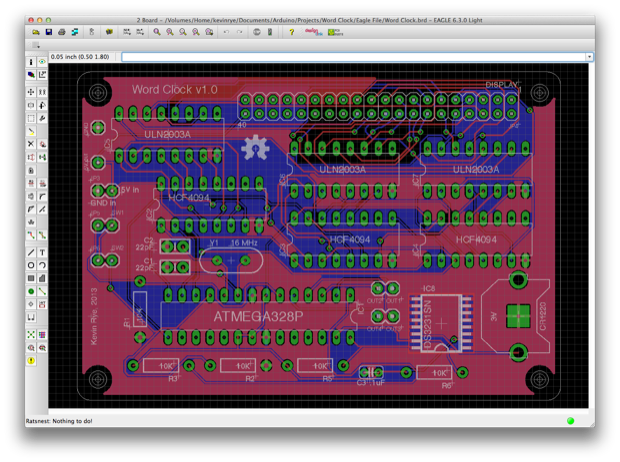Open the grid settings icon
Image resolution: width=620 pixels, height=462 pixels.
(x=36, y=45)
